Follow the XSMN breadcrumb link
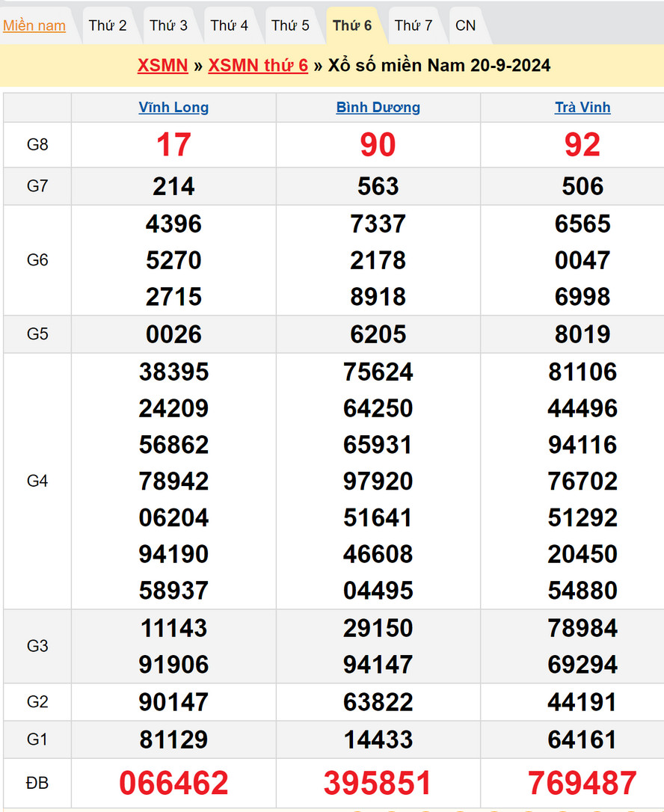 [x=162, y=65]
